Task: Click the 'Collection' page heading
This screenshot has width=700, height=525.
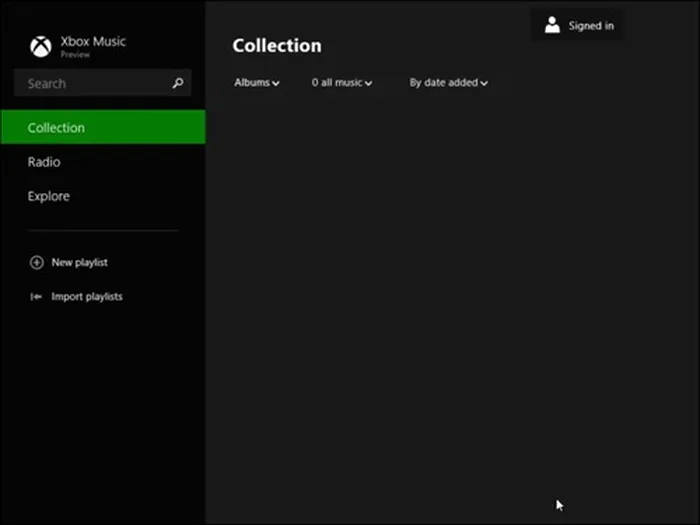Action: 277,46
